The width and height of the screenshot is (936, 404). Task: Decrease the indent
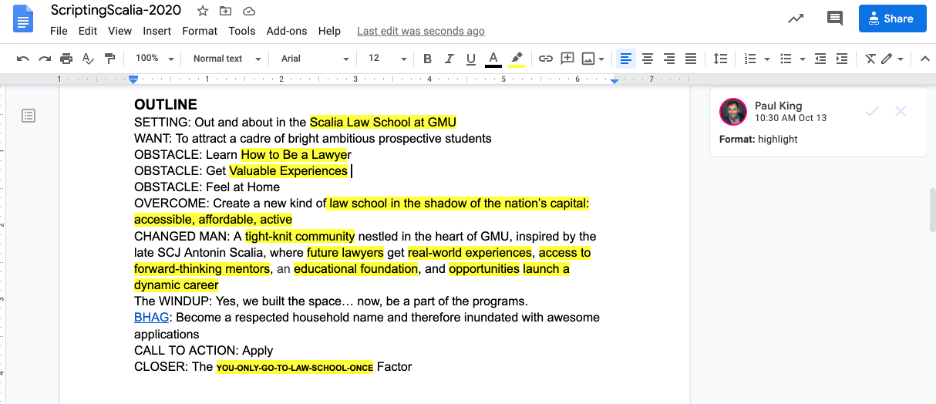point(821,58)
